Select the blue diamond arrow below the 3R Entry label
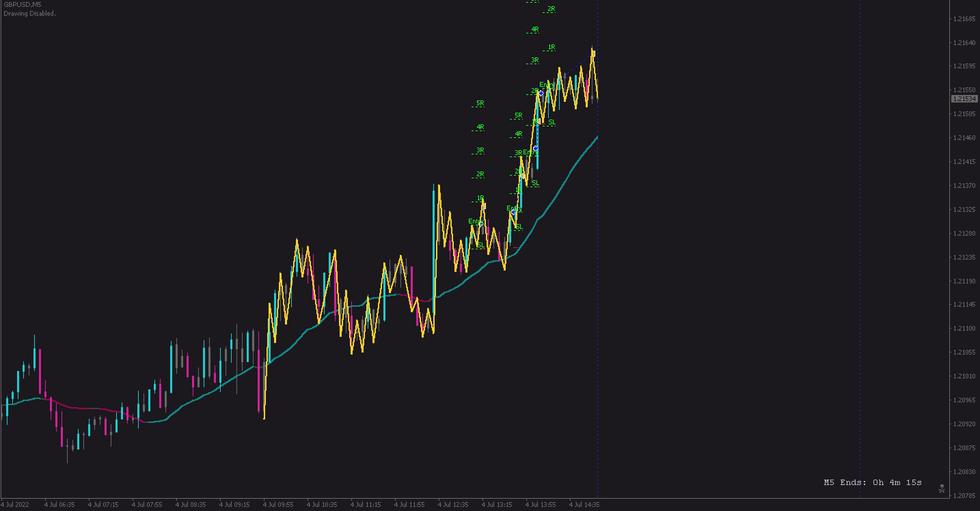Viewport: 980px width, 511px height. [536, 148]
